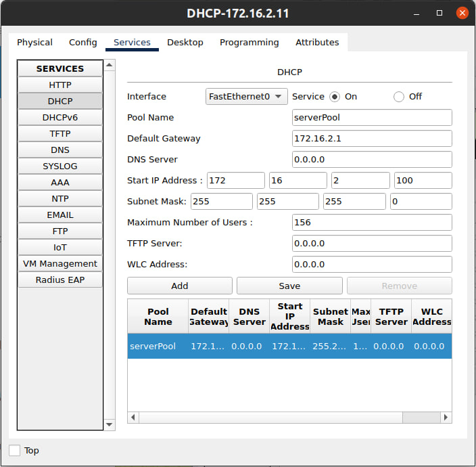Click the DNS Server field

coord(372,159)
